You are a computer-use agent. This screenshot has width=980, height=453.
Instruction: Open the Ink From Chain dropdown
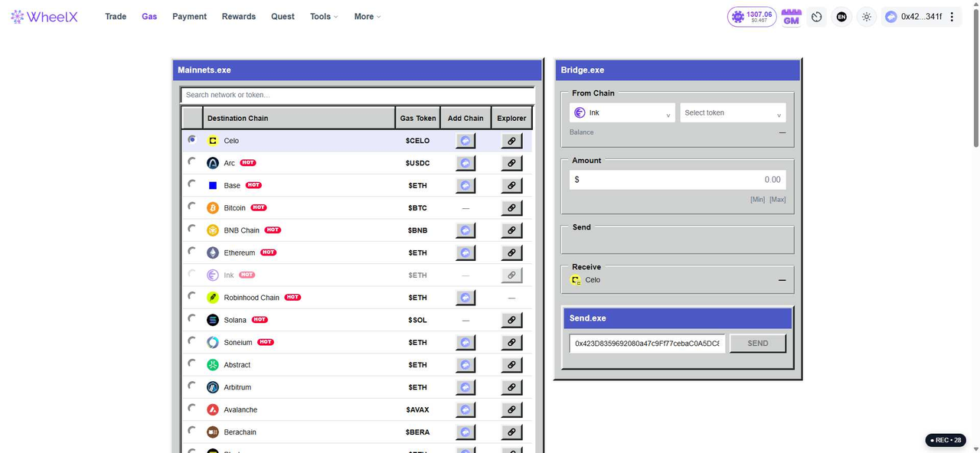pyautogui.click(x=622, y=113)
